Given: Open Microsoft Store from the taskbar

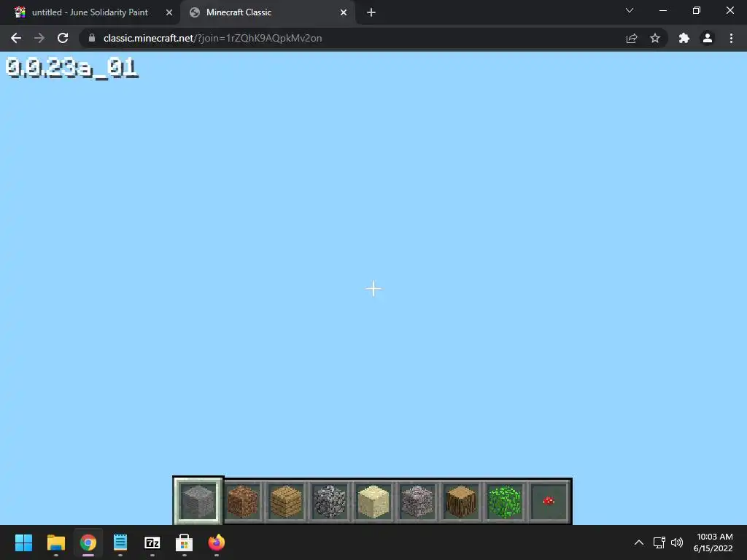Looking at the screenshot, I should point(185,542).
